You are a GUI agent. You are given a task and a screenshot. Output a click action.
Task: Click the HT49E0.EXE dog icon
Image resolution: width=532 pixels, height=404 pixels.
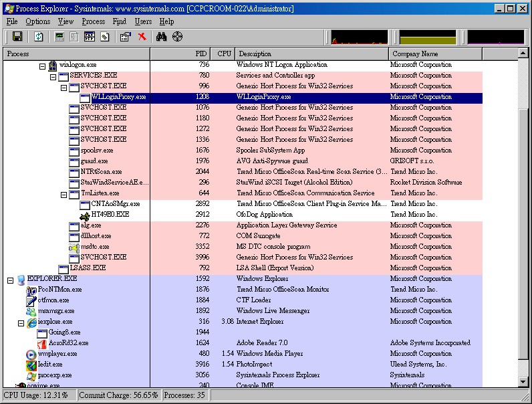tap(85, 215)
